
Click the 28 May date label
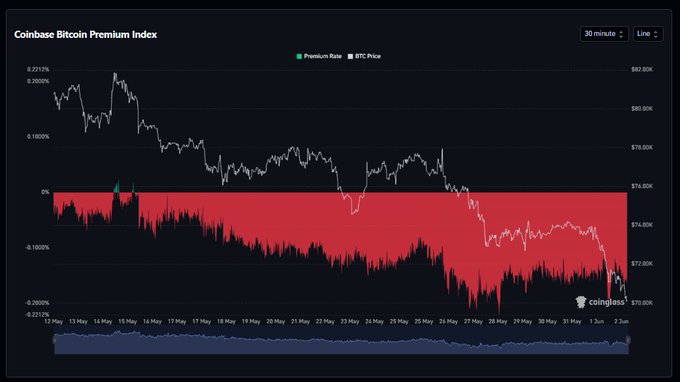[498, 322]
